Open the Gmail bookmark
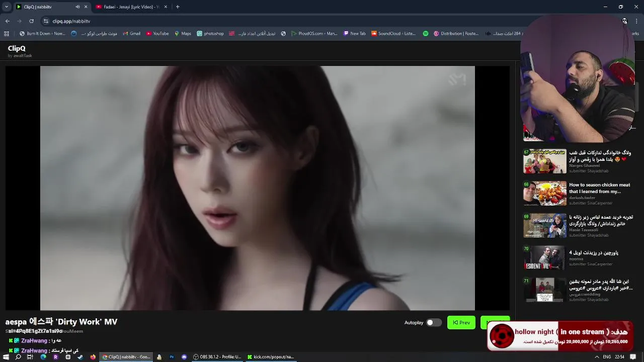Screen dimensions: 644x362 tap(132, 34)
